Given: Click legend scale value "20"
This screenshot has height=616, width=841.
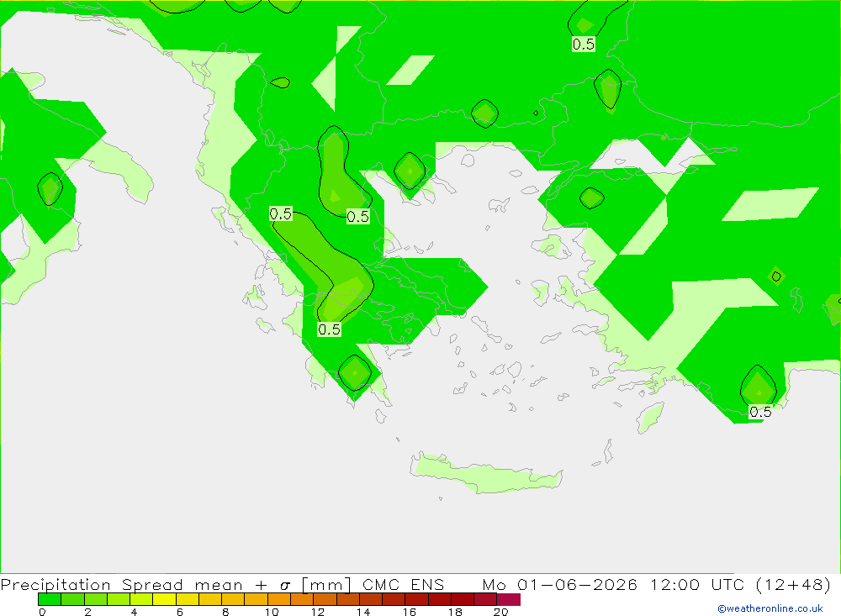Looking at the screenshot, I should 501,612.
